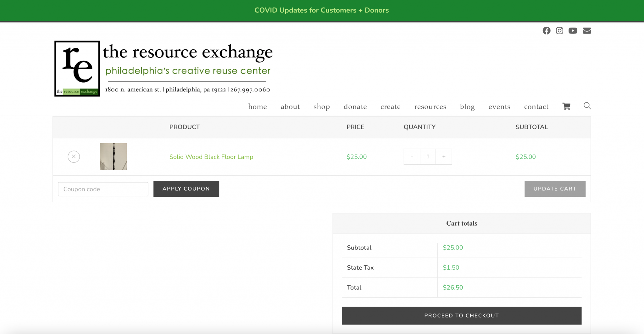Open the YouTube channel icon
Viewport: 644px width, 334px height.
573,30
